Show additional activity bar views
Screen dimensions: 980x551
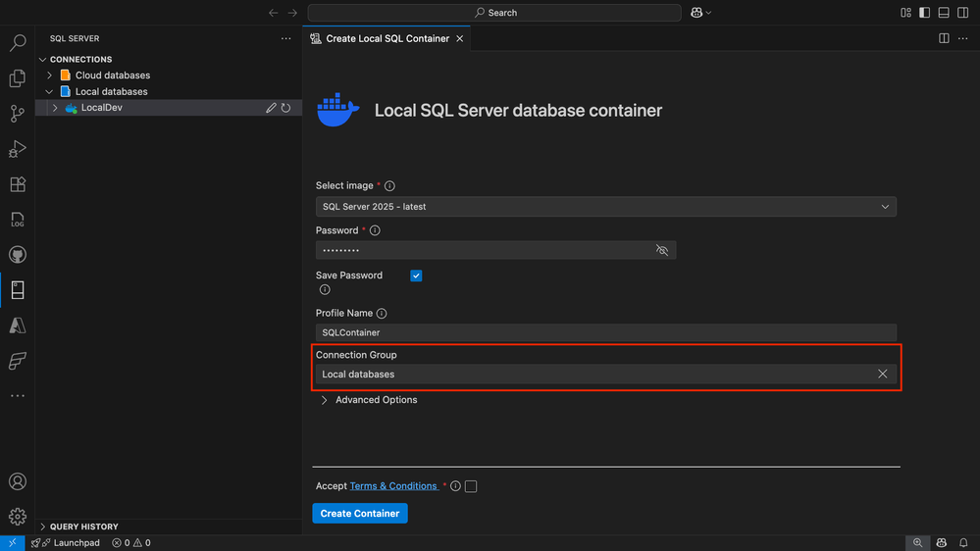[18, 395]
